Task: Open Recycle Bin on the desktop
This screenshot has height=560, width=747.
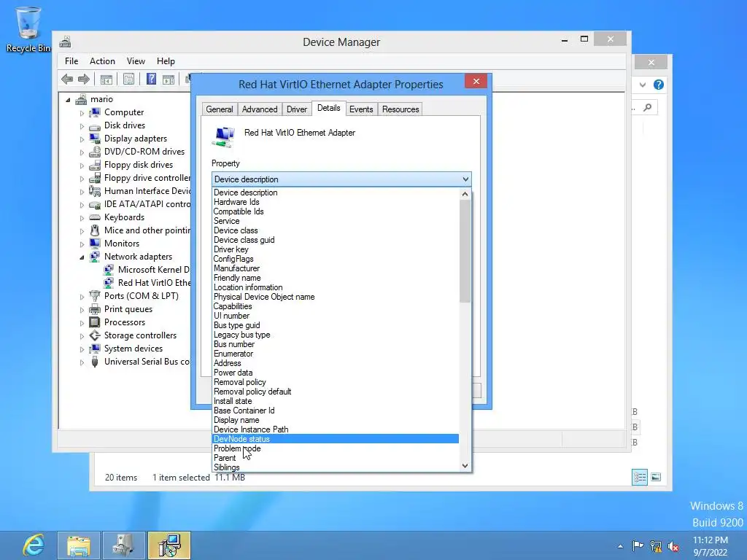Action: (x=28, y=28)
